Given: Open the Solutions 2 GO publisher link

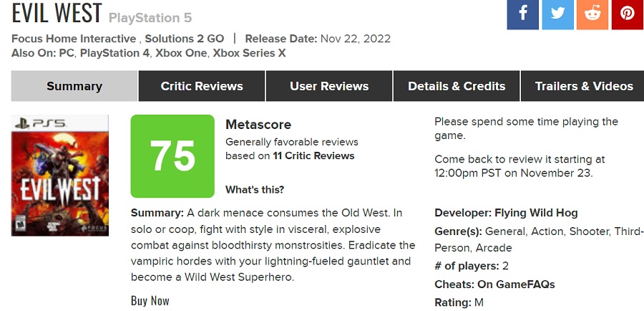Looking at the screenshot, I should 184,39.
